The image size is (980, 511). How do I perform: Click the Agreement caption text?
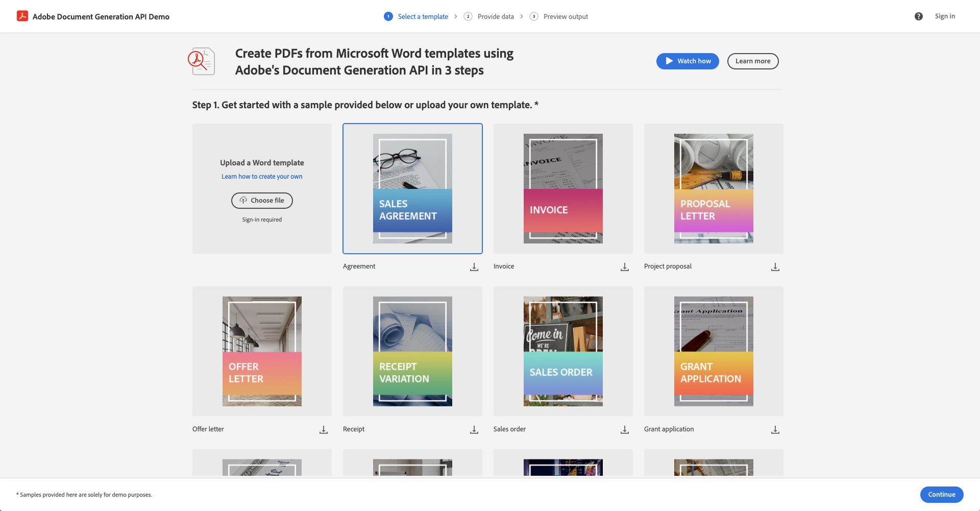pos(359,266)
